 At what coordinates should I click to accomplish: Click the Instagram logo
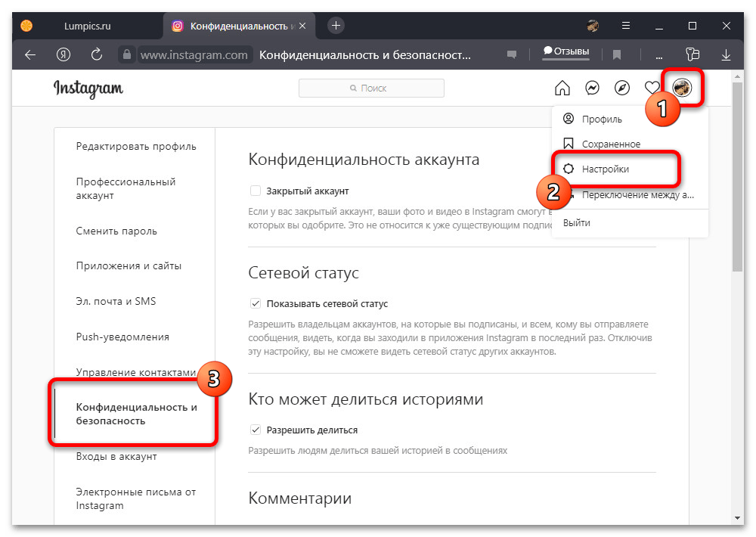(88, 88)
